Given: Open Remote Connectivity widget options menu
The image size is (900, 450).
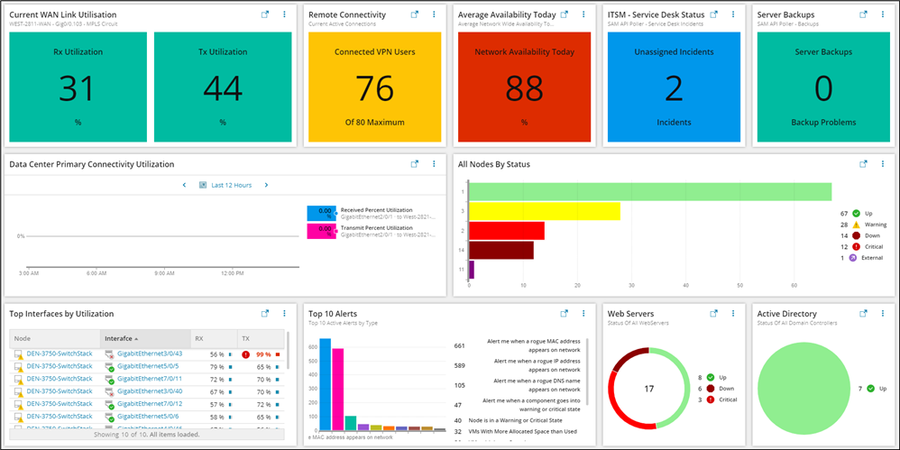Looking at the screenshot, I should tap(434, 14).
